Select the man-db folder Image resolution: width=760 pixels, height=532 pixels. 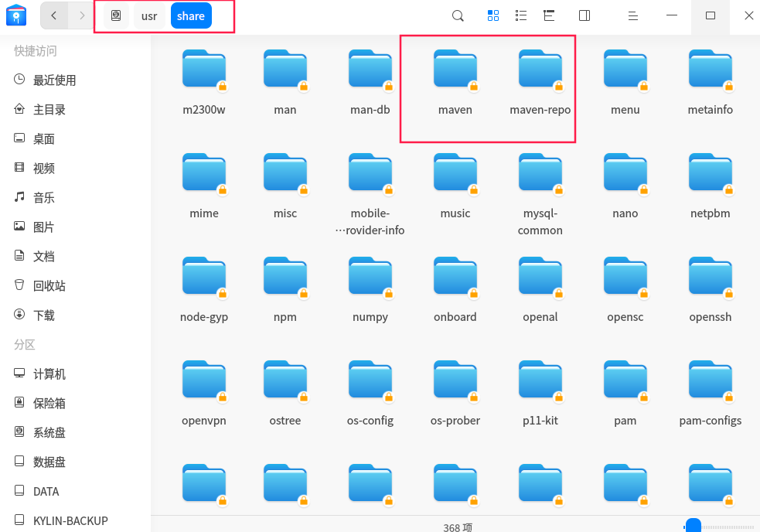coord(370,83)
